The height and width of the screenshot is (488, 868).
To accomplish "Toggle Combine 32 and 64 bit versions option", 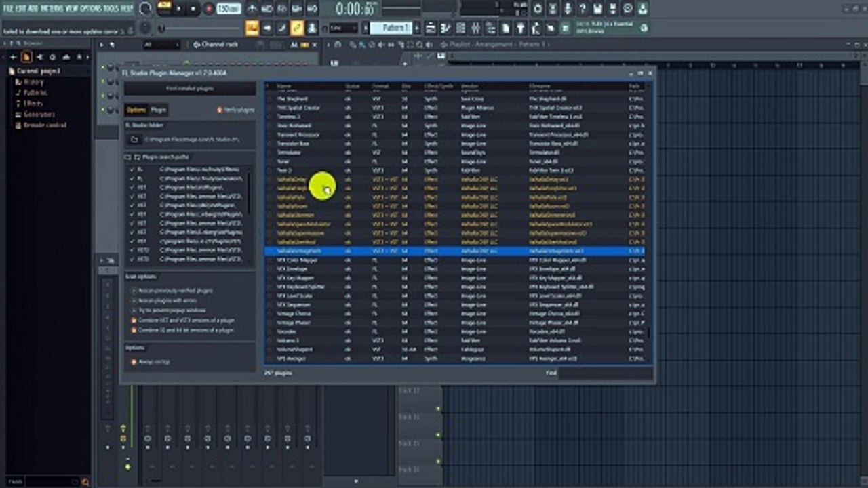I will (182, 330).
